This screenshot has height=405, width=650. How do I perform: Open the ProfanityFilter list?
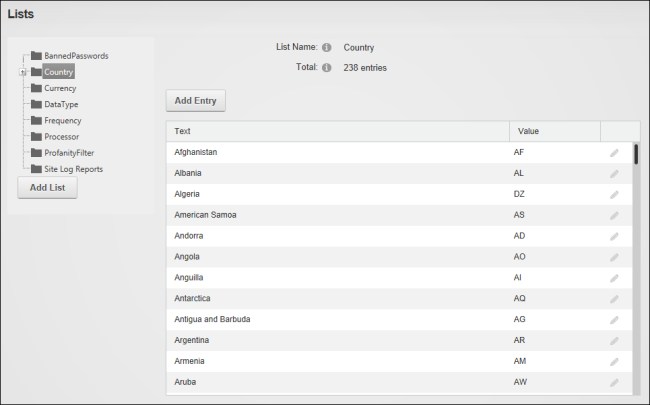[69, 153]
